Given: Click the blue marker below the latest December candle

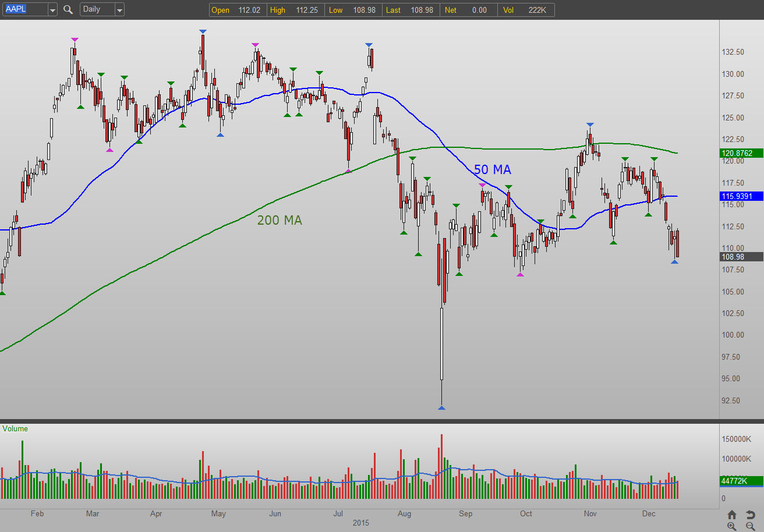Looking at the screenshot, I should (674, 262).
